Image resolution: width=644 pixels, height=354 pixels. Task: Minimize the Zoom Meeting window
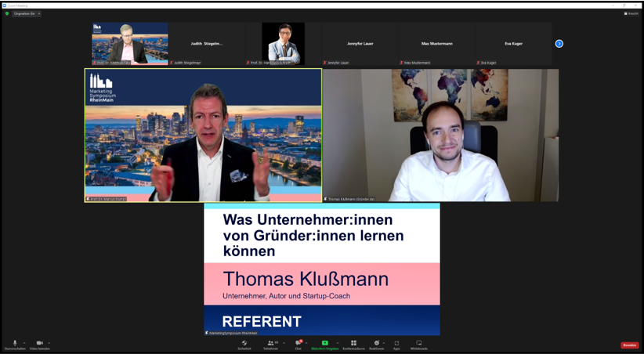613,5
